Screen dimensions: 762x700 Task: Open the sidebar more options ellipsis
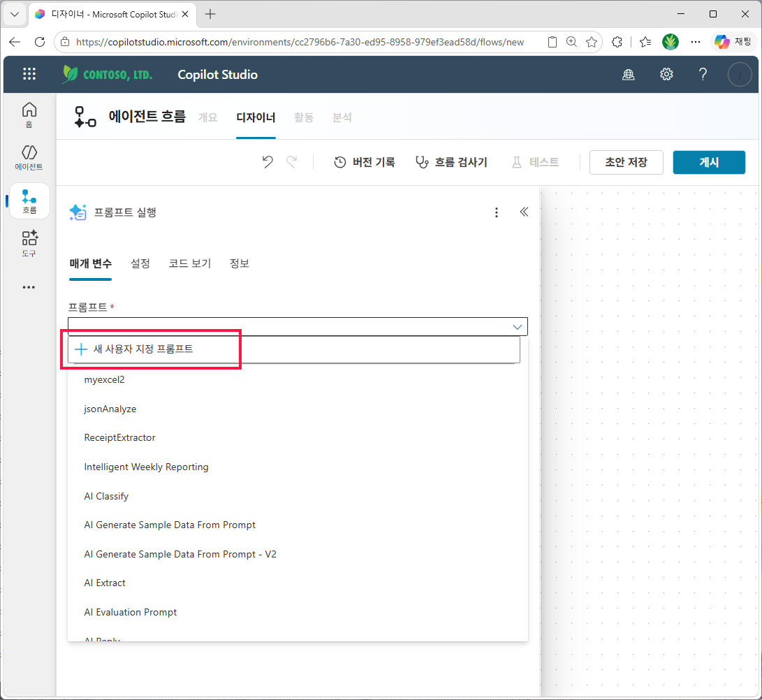[29, 287]
